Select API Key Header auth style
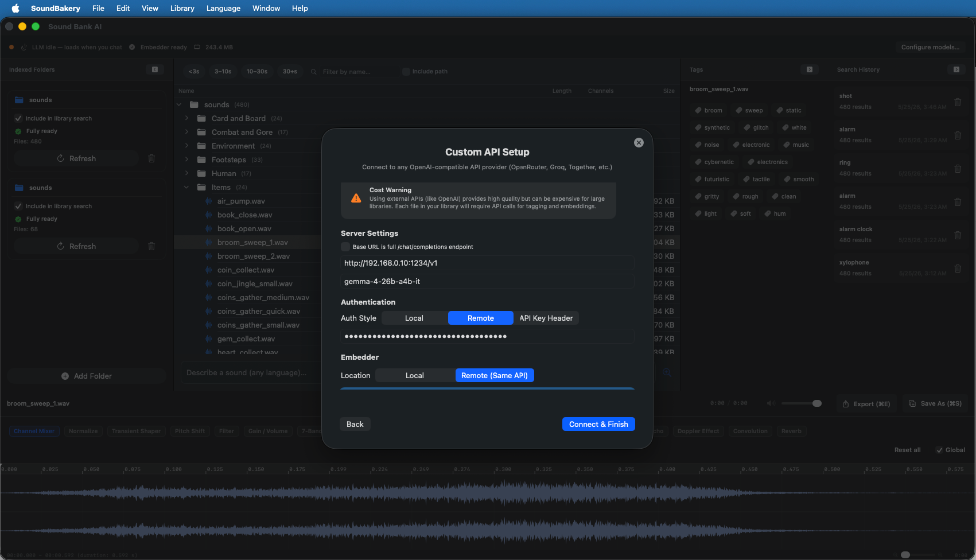The image size is (976, 560). click(x=546, y=318)
